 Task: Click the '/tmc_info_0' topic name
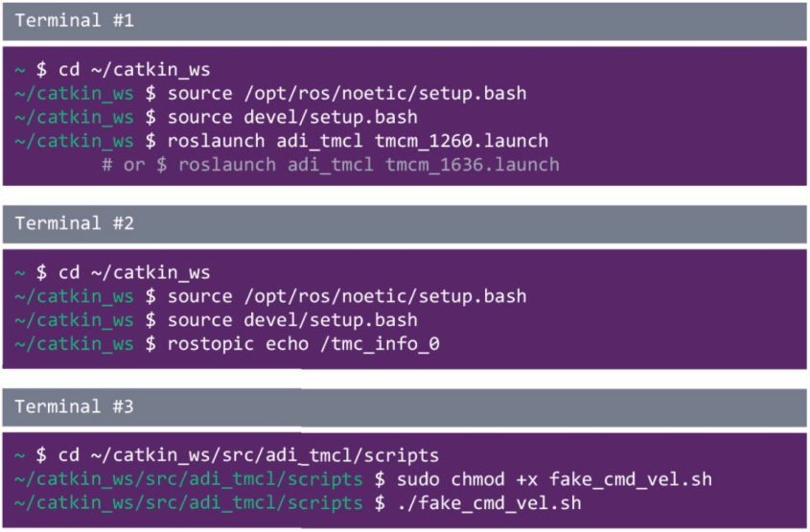tap(380, 344)
